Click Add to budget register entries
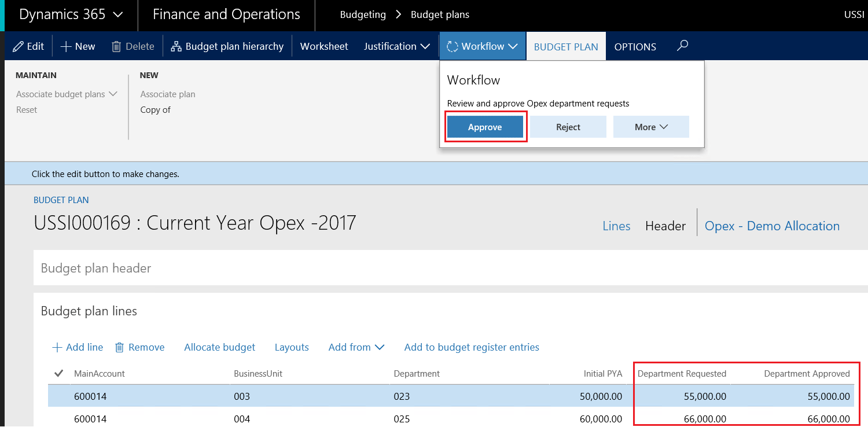 472,347
